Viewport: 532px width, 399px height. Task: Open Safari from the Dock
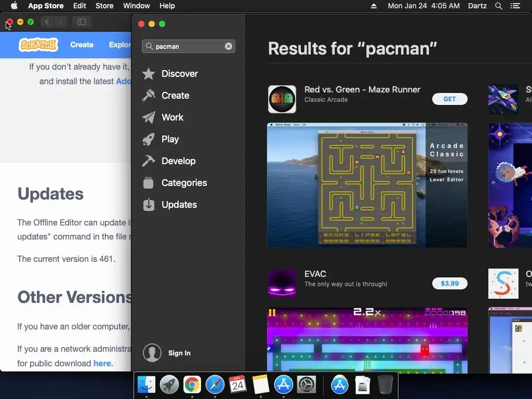(215, 385)
